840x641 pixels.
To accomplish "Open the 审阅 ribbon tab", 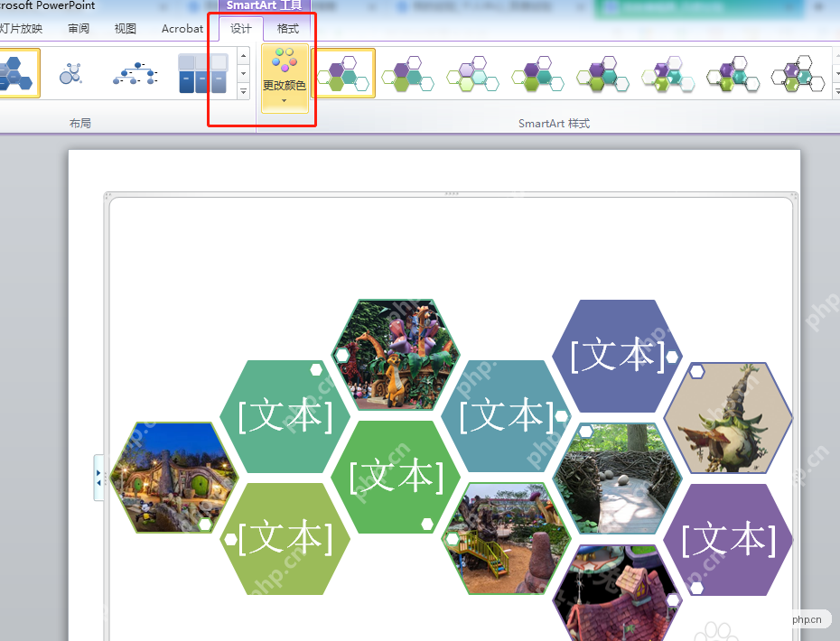I will tap(79, 29).
